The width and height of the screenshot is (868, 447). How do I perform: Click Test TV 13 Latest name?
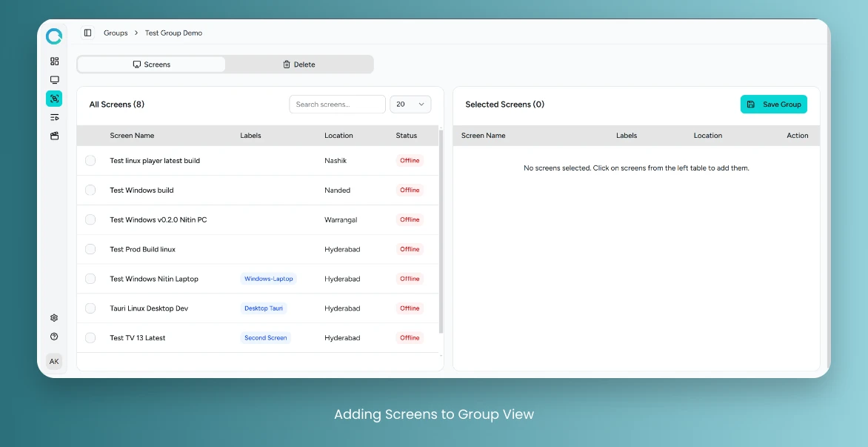click(x=138, y=338)
